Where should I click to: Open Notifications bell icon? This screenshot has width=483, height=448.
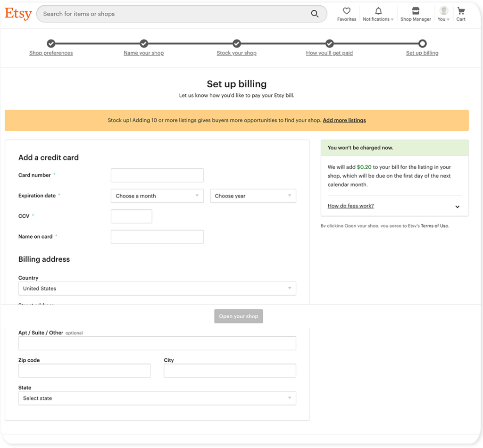pos(378,11)
